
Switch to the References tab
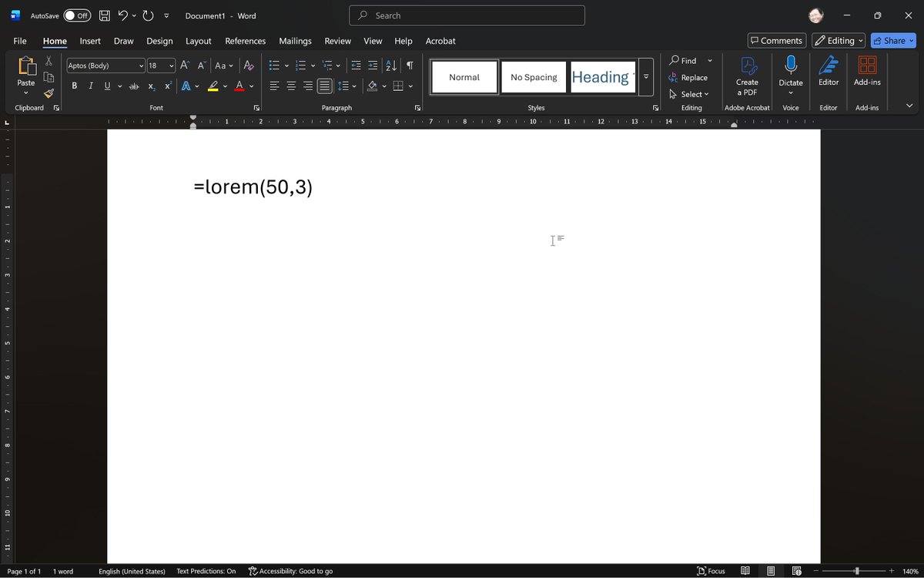click(246, 41)
